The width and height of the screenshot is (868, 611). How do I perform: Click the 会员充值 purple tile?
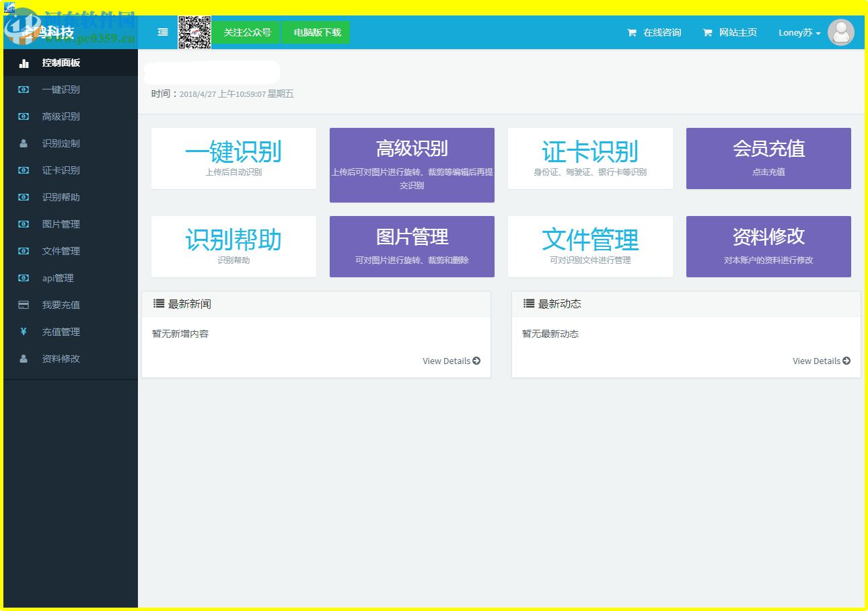coord(768,158)
